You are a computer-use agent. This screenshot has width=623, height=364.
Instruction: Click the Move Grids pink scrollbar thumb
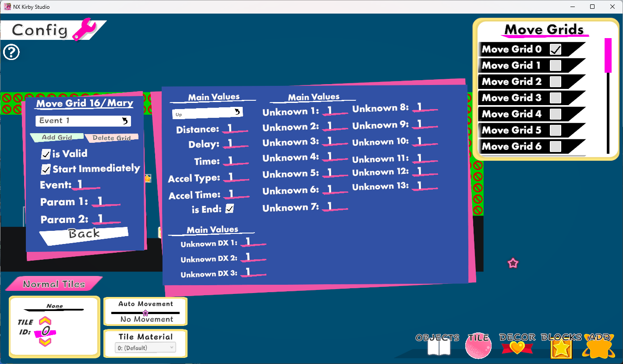coord(608,55)
